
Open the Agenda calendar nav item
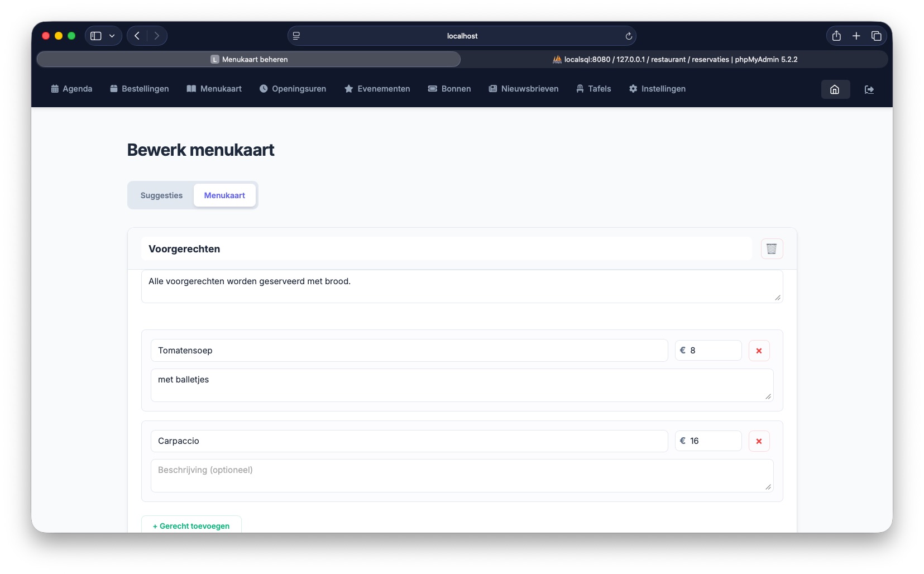point(71,89)
